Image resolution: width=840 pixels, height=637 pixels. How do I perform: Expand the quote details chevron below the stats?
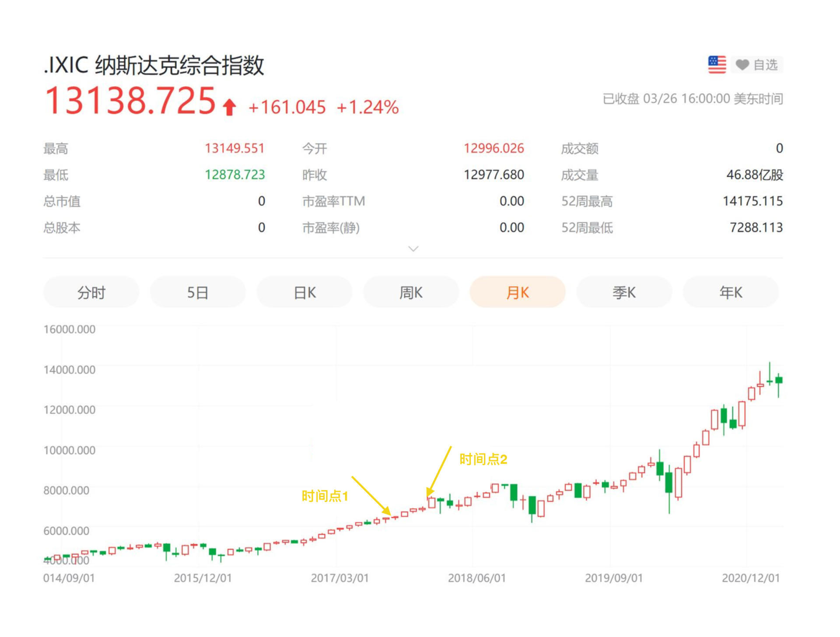(x=413, y=248)
